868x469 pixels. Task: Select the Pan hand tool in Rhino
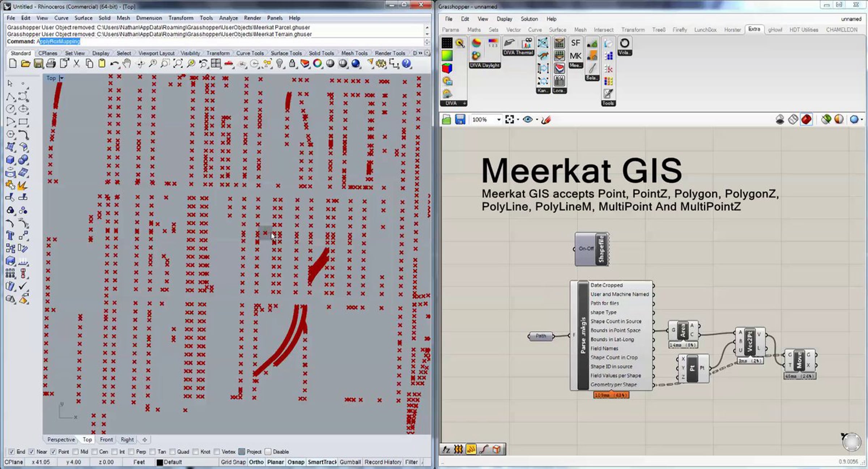tap(127, 64)
